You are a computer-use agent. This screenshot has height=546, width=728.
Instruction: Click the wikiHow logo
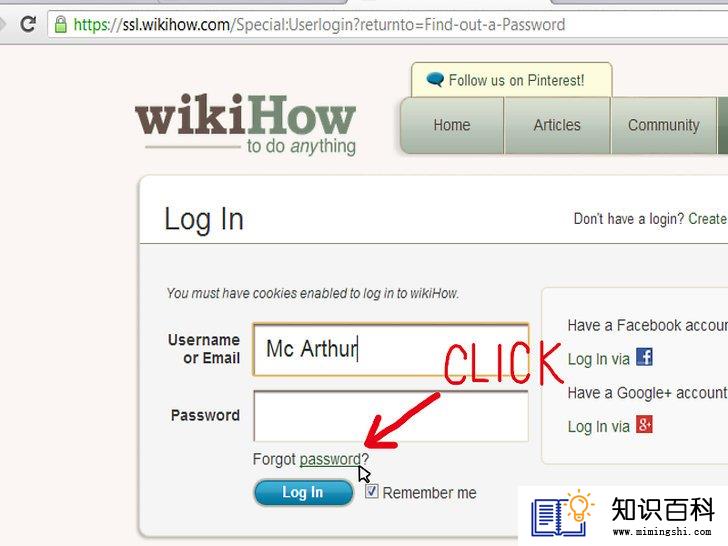click(x=246, y=124)
